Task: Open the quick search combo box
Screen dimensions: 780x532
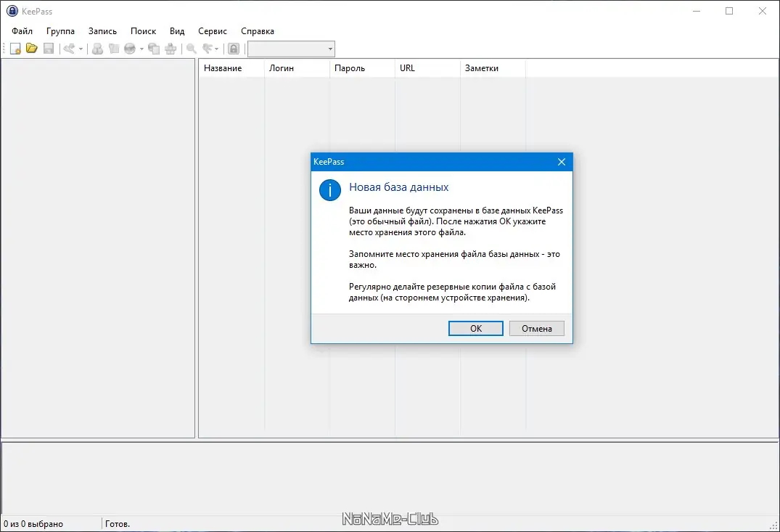Action: click(291, 49)
